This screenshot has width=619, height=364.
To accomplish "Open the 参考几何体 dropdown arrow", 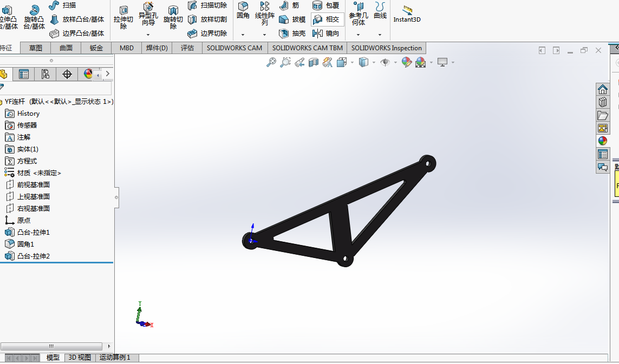I will 359,35.
